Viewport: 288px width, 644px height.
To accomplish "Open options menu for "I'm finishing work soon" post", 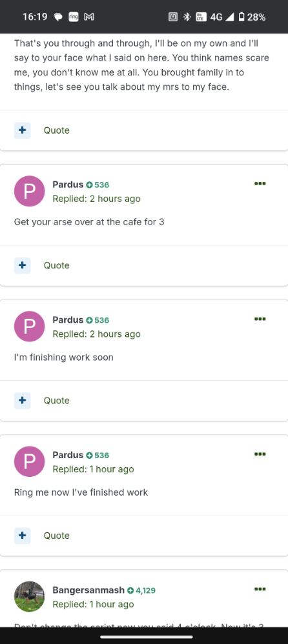I will click(x=260, y=319).
